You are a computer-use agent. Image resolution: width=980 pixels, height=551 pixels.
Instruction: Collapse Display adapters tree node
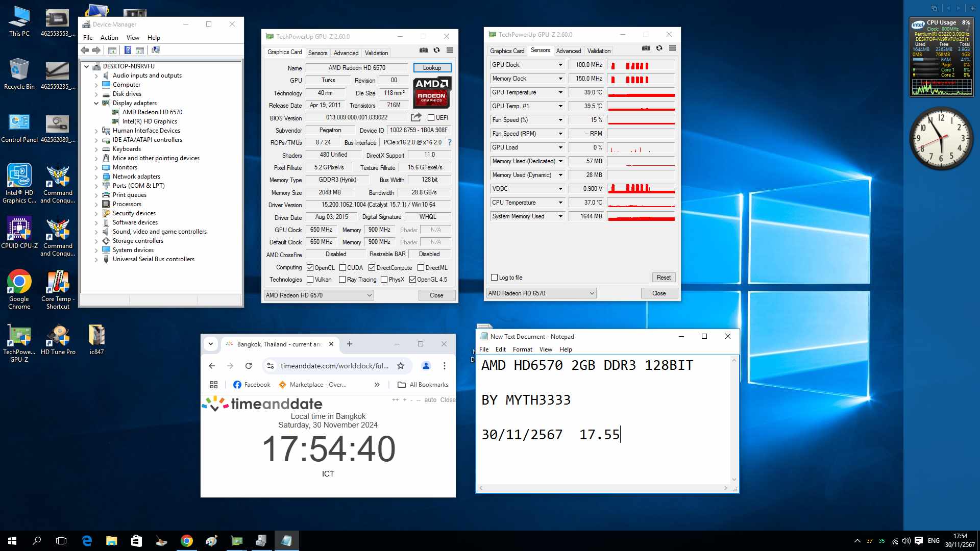96,103
